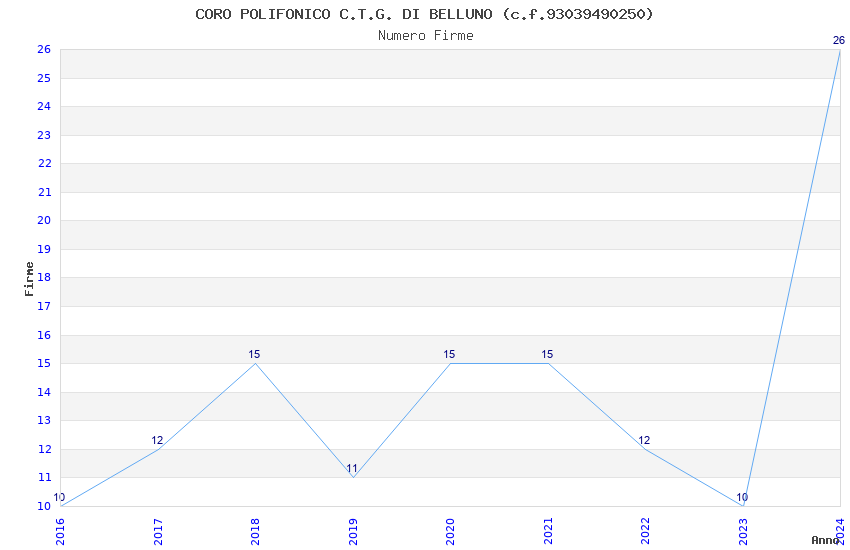Viewport: 850px width, 550px height.
Task: Click y-axis tick value 11
Action: [x=44, y=477]
